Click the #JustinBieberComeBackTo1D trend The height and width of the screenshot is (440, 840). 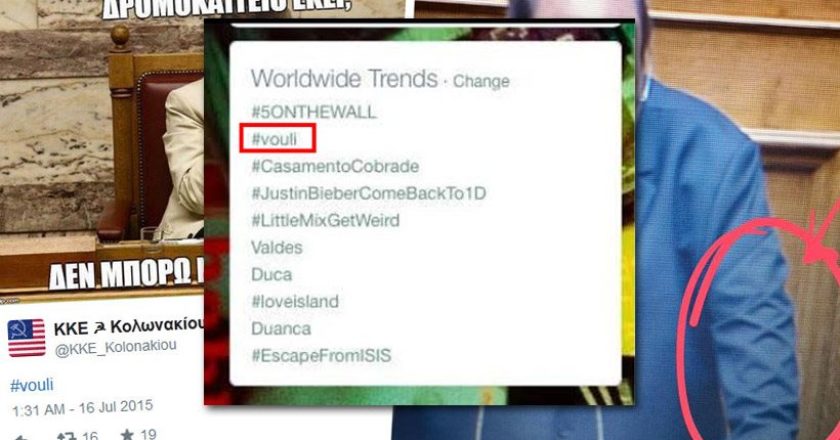369,193
